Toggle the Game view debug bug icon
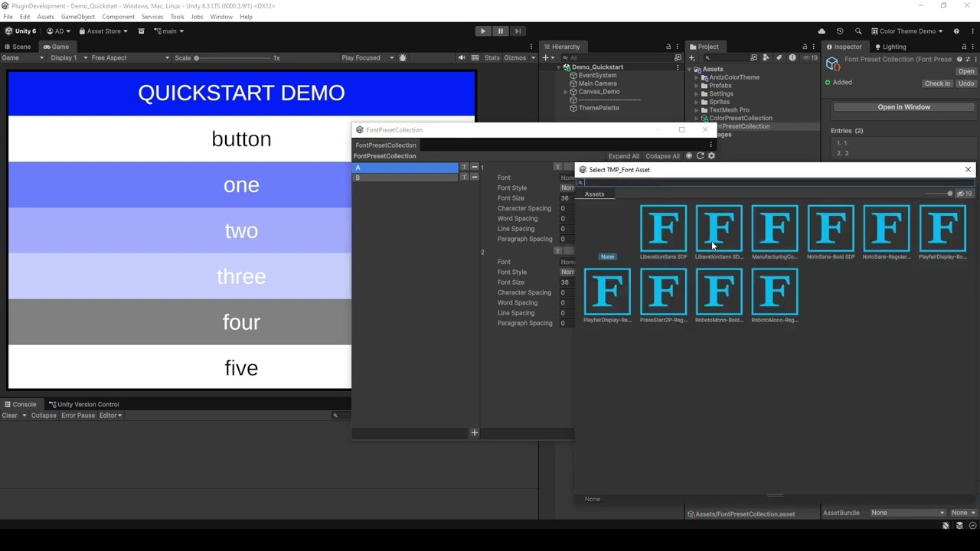This screenshot has width=980, height=551. pyautogui.click(x=403, y=58)
